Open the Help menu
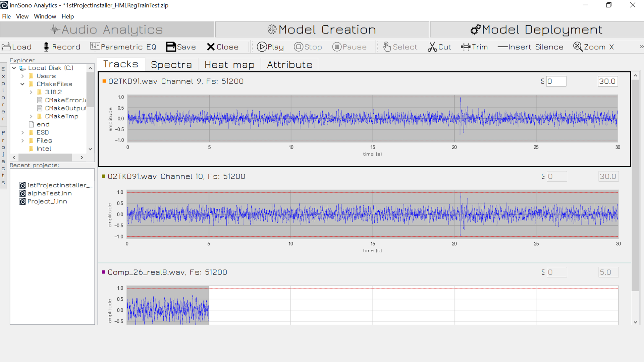Screen dimensions: 644x362 tap(67, 16)
